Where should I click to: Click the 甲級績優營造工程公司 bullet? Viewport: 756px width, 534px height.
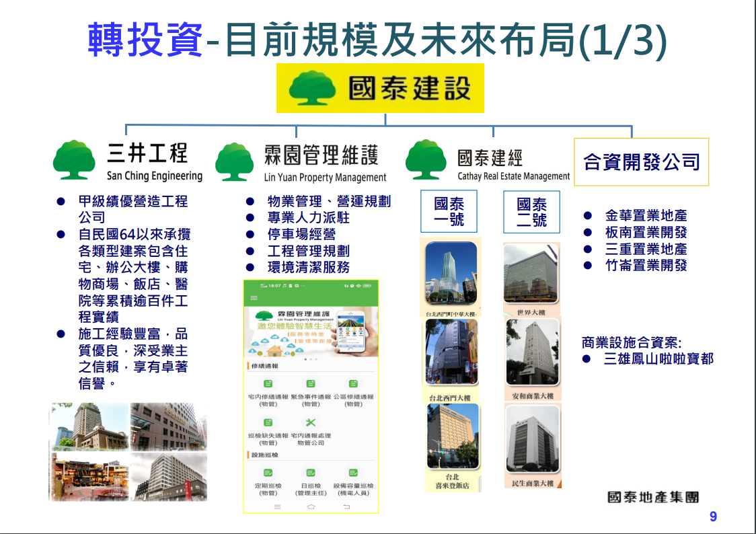click(133, 209)
